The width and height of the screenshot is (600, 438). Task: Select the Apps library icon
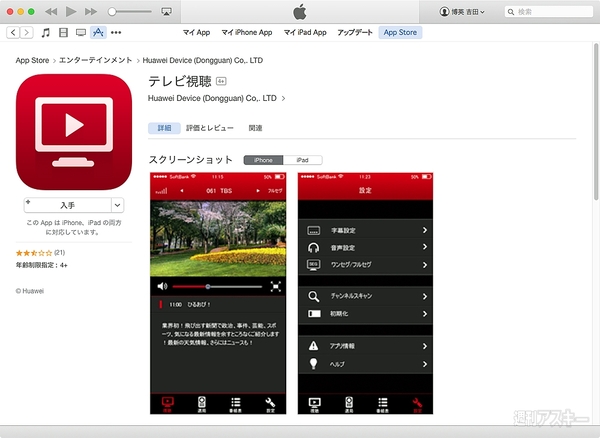[x=98, y=33]
